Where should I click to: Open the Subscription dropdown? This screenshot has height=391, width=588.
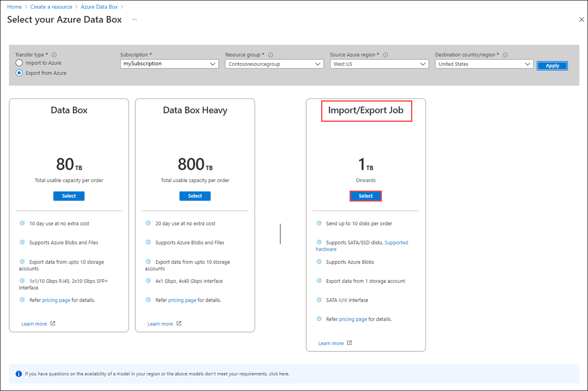tap(169, 63)
